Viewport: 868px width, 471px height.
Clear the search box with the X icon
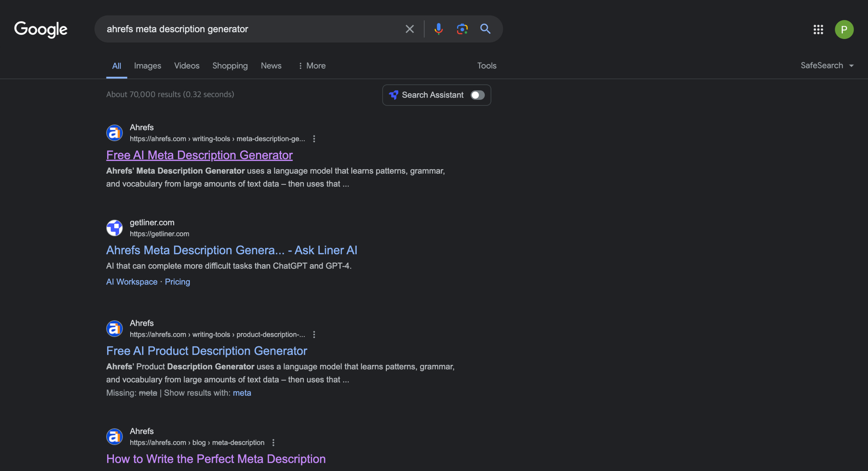click(x=410, y=29)
